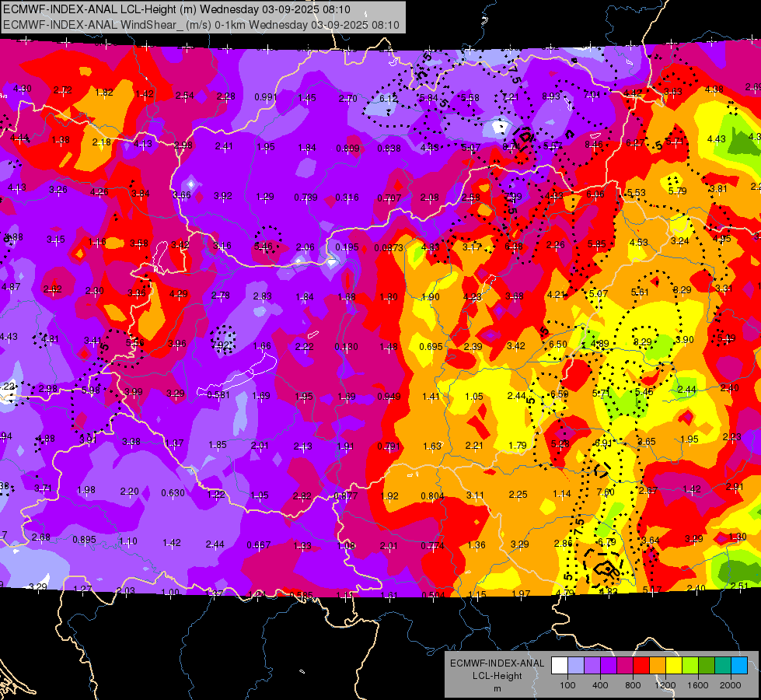Click the grid value 0.630

coord(173,493)
